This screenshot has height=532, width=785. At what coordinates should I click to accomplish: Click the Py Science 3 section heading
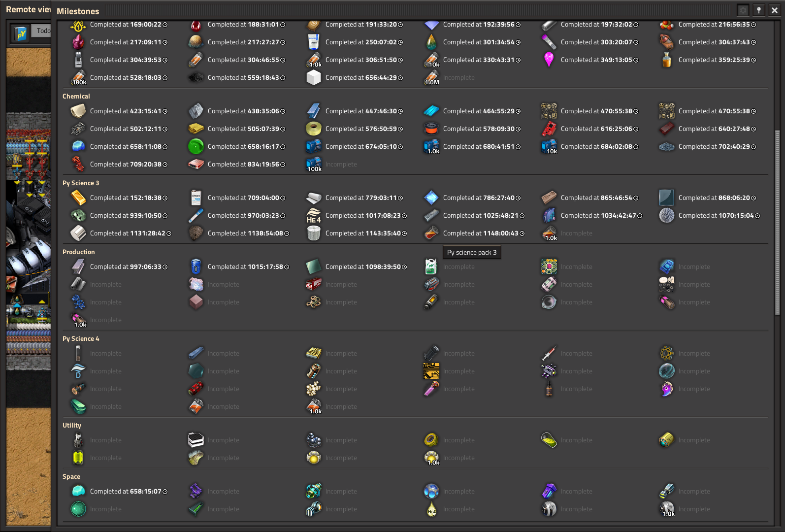pyautogui.click(x=81, y=183)
